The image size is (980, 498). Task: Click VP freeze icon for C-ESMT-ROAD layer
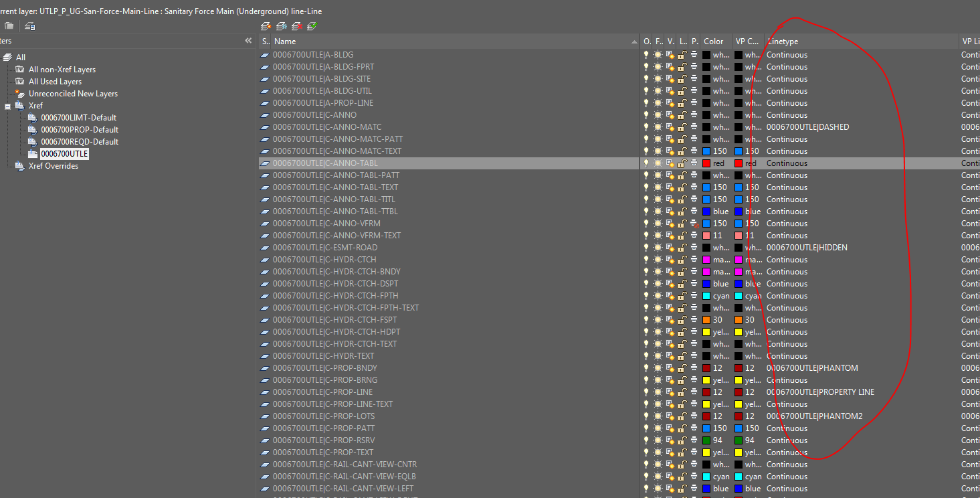670,248
